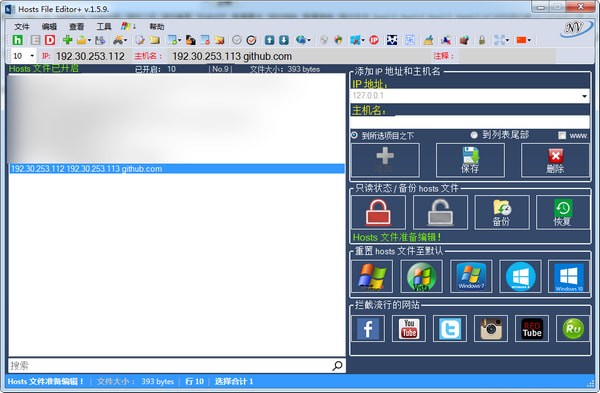The image size is (600, 393).
Task: Expand the multicolored people icon dropdown
Action: pyautogui.click(x=126, y=40)
